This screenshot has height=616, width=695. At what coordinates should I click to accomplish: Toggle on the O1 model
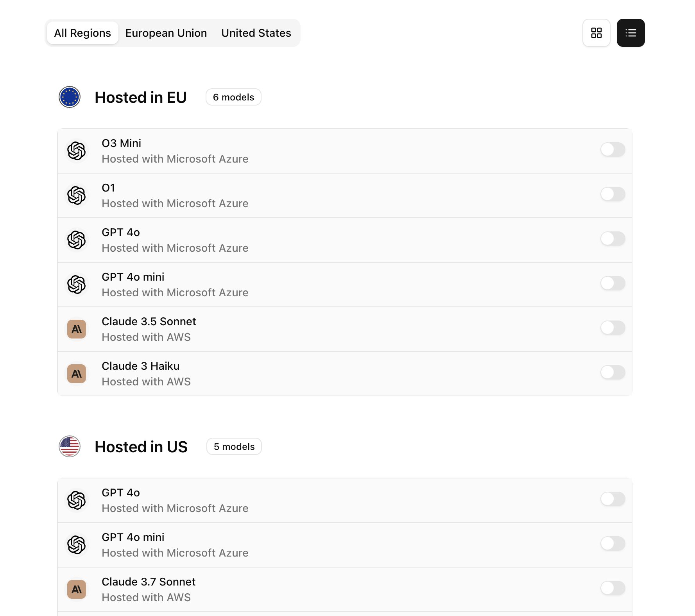coord(613,194)
